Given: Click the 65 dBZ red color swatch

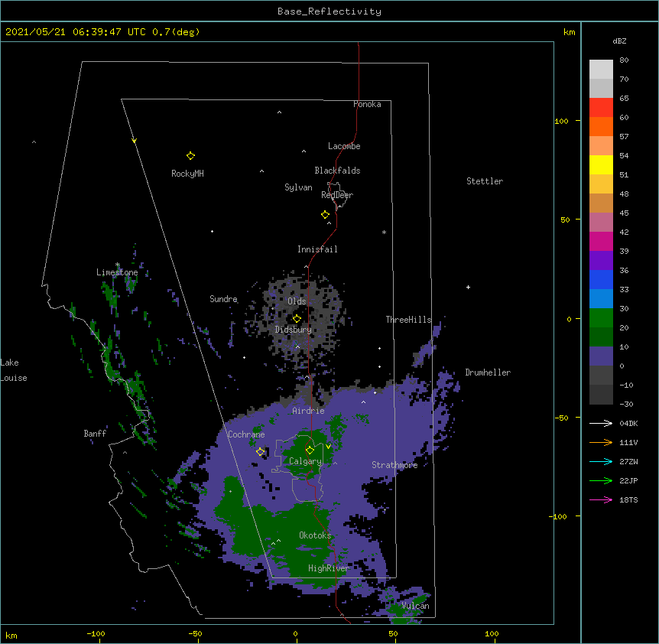Looking at the screenshot, I should tap(601, 108).
